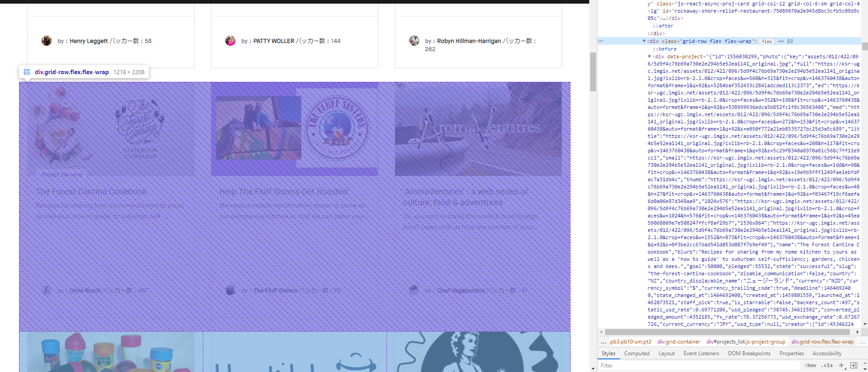Show the left hidden breadcrumbs via the ellipsis
This screenshot has width=868, height=372.
[603, 342]
